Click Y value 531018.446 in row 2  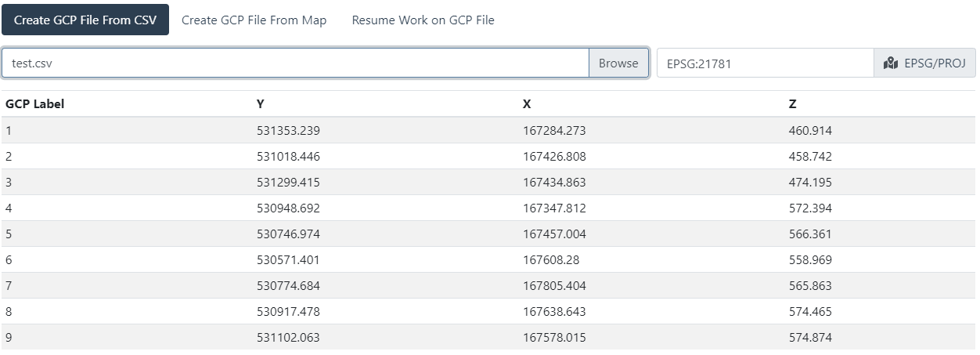click(288, 157)
